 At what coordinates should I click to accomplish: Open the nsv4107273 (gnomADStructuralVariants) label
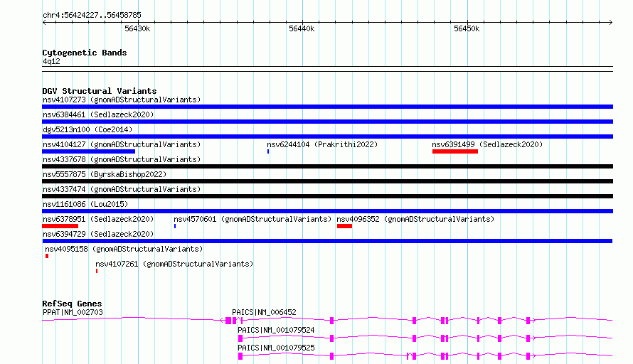pyautogui.click(x=122, y=100)
